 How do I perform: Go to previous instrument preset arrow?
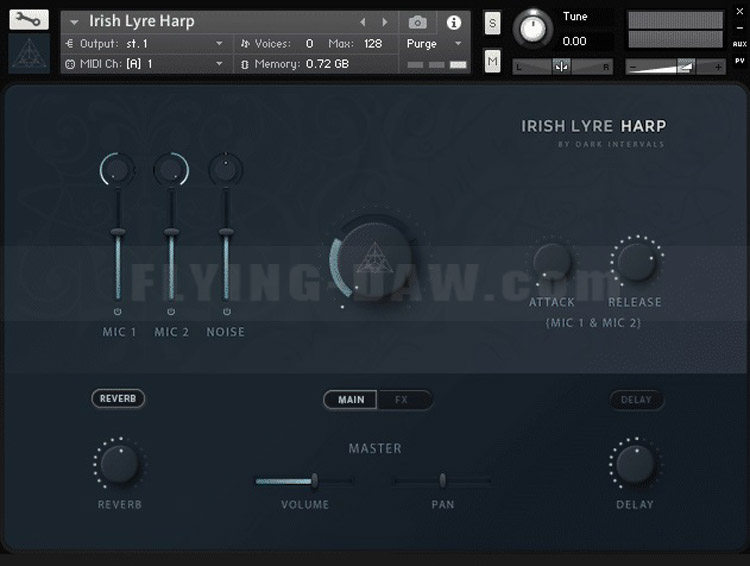pyautogui.click(x=363, y=22)
